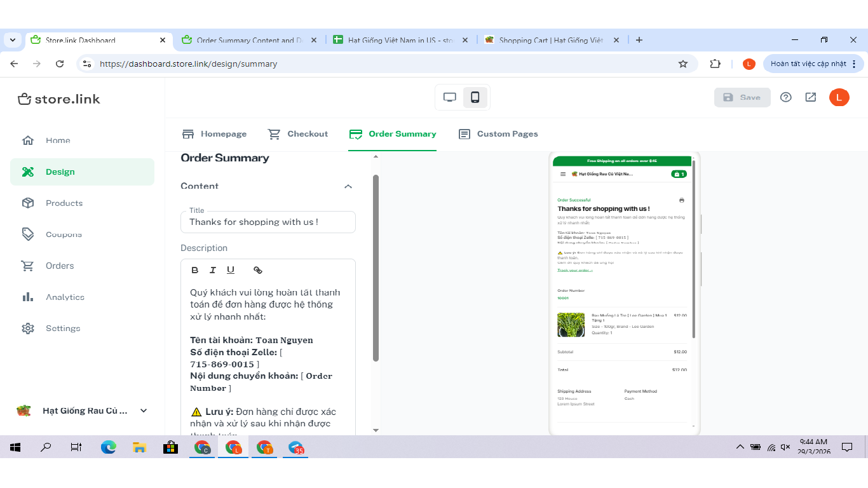
Task: Click the print icon in order preview
Action: [682, 200]
